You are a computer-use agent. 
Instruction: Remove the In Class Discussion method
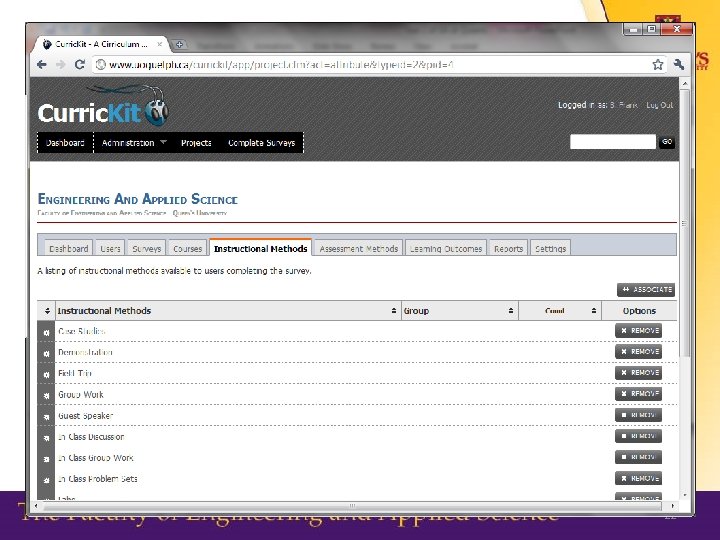pos(638,436)
